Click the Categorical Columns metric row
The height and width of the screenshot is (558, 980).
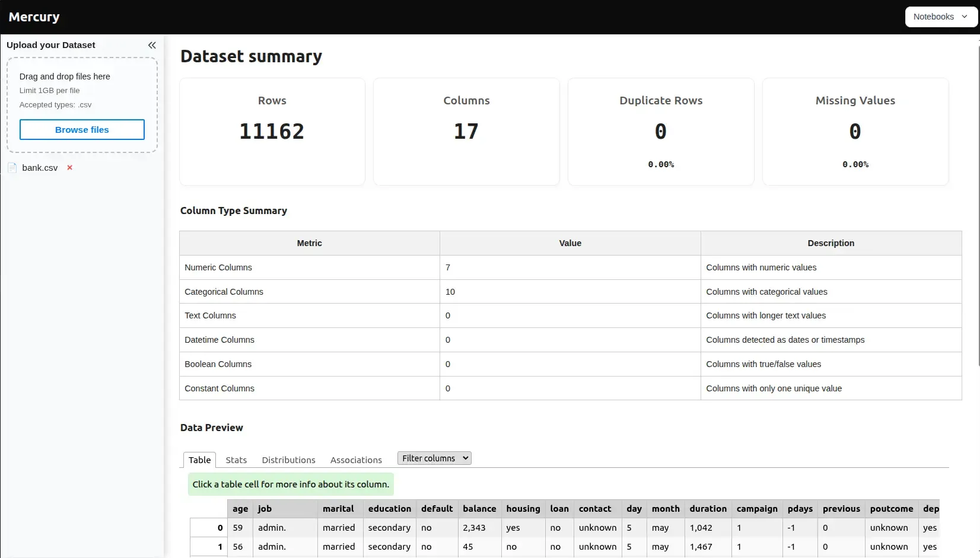pos(570,292)
